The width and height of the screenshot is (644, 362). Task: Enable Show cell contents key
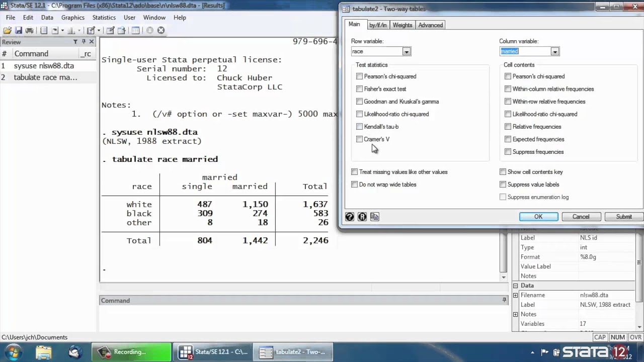click(x=503, y=172)
